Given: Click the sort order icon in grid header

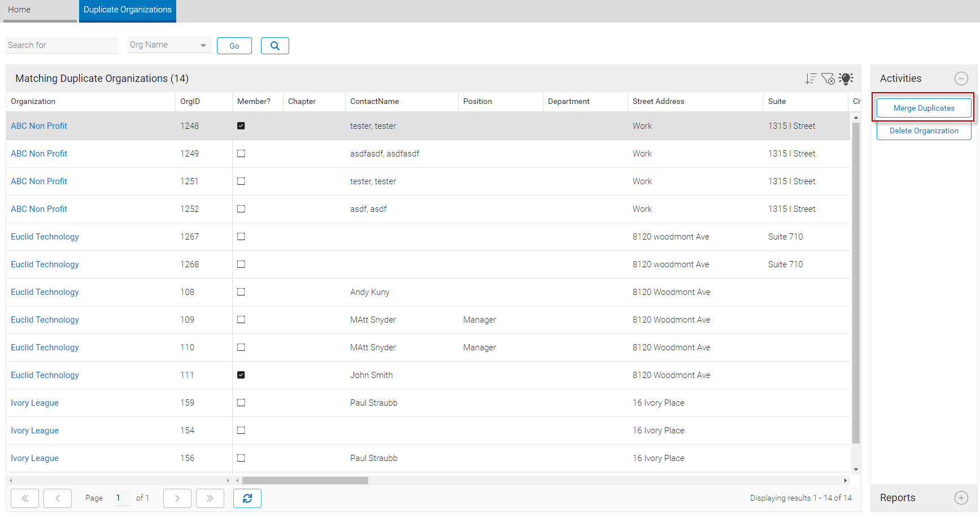Looking at the screenshot, I should tap(811, 79).
